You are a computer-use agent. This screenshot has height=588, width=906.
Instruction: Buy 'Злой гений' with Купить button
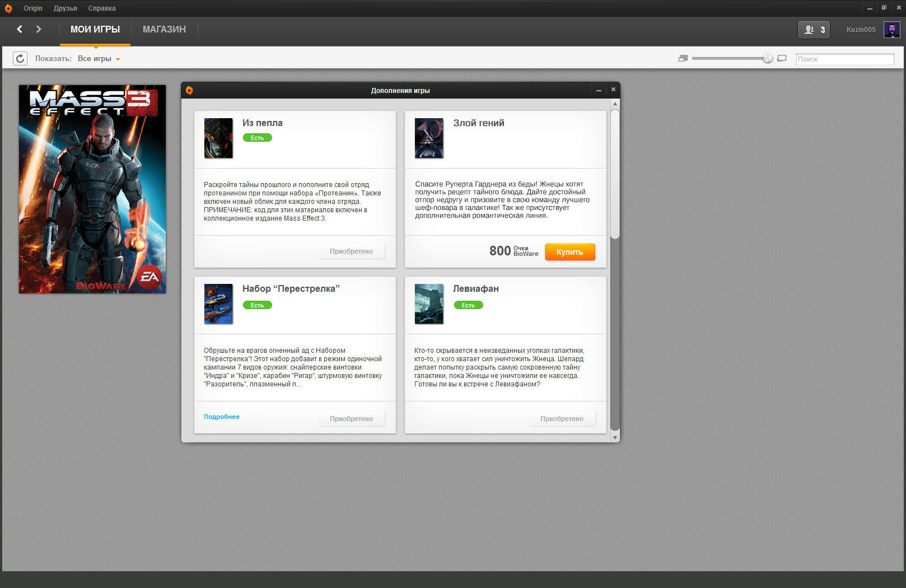point(570,252)
